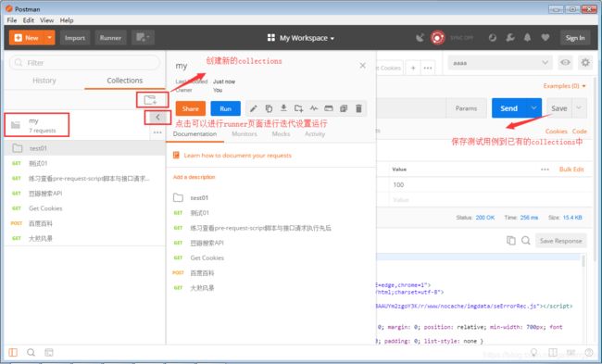Click the add folder icon in toolbar
This screenshot has width=602, height=364.
(299, 108)
